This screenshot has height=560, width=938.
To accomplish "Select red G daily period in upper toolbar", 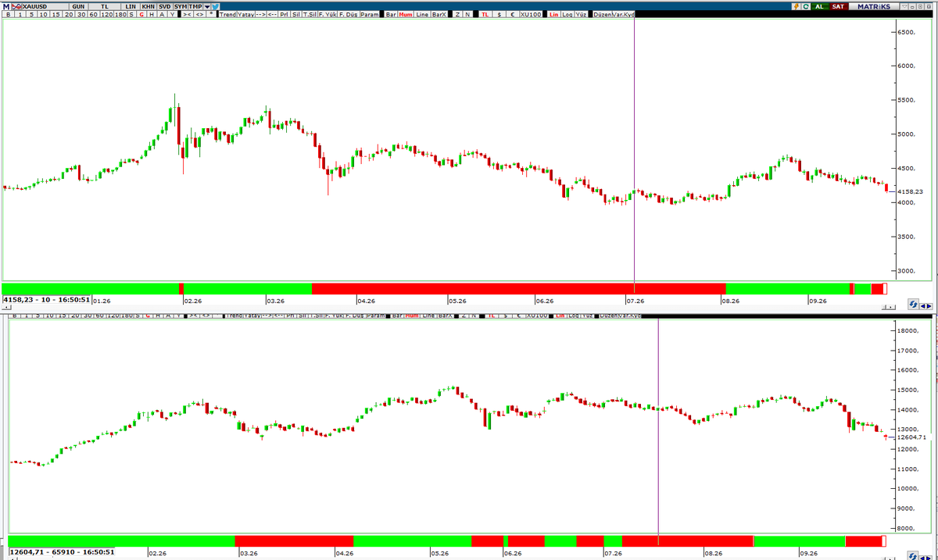I will pyautogui.click(x=141, y=15).
